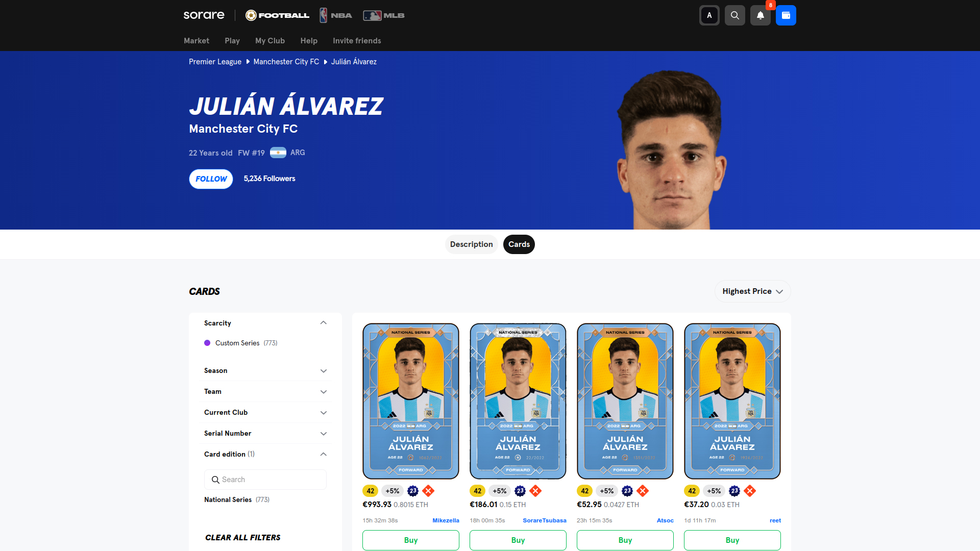Expand the Season filter section
The image size is (980, 551).
265,370
